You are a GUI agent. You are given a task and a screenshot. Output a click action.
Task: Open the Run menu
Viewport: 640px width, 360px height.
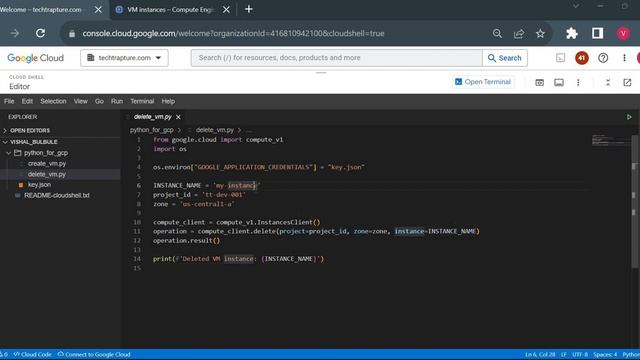click(117, 101)
